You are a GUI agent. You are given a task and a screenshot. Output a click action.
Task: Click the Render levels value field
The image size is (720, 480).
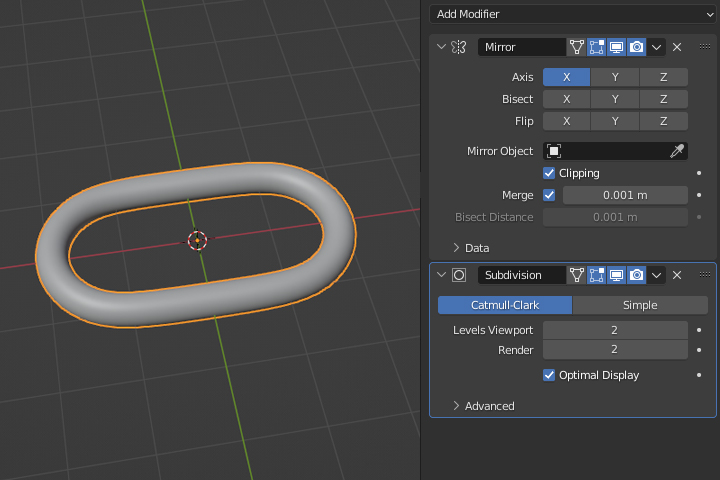[615, 350]
